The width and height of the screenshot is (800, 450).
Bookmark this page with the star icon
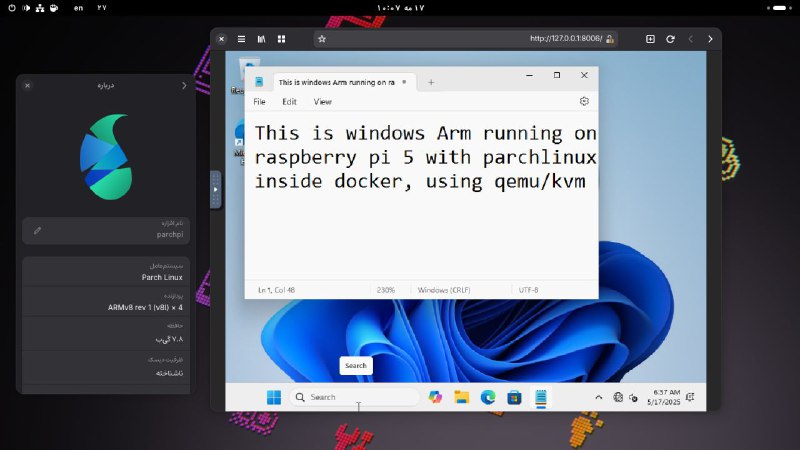321,39
